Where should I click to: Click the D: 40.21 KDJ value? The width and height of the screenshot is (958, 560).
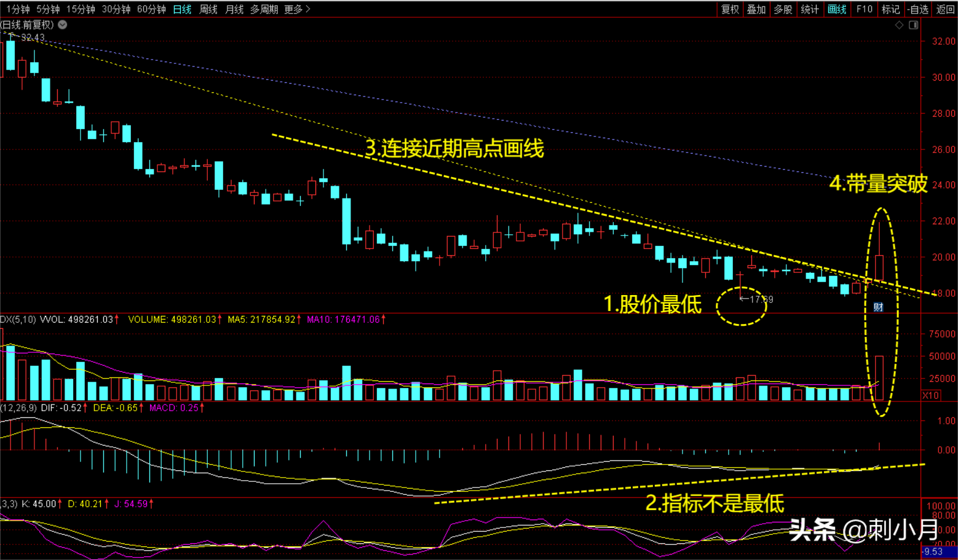(x=85, y=504)
